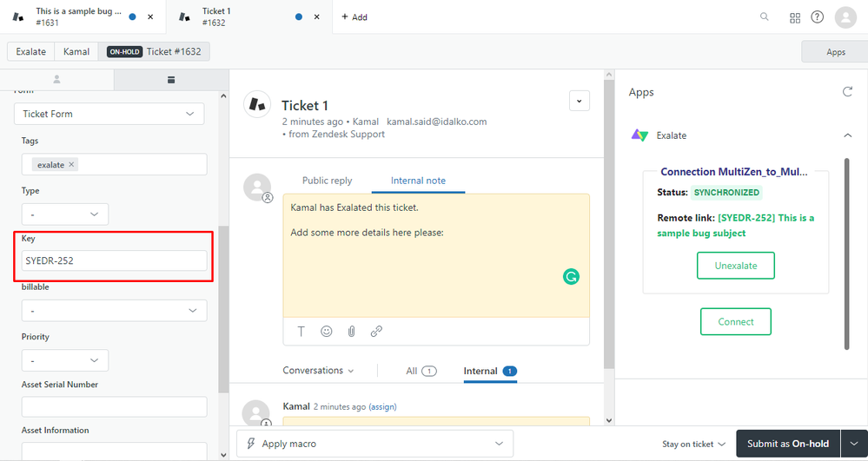Open the Apply macro dropdown
Screen dimensions: 868x461
point(374,444)
